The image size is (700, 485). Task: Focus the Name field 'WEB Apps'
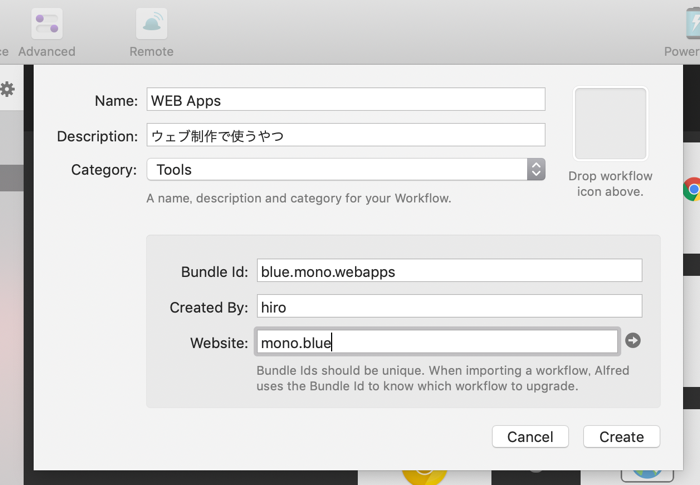(346, 100)
